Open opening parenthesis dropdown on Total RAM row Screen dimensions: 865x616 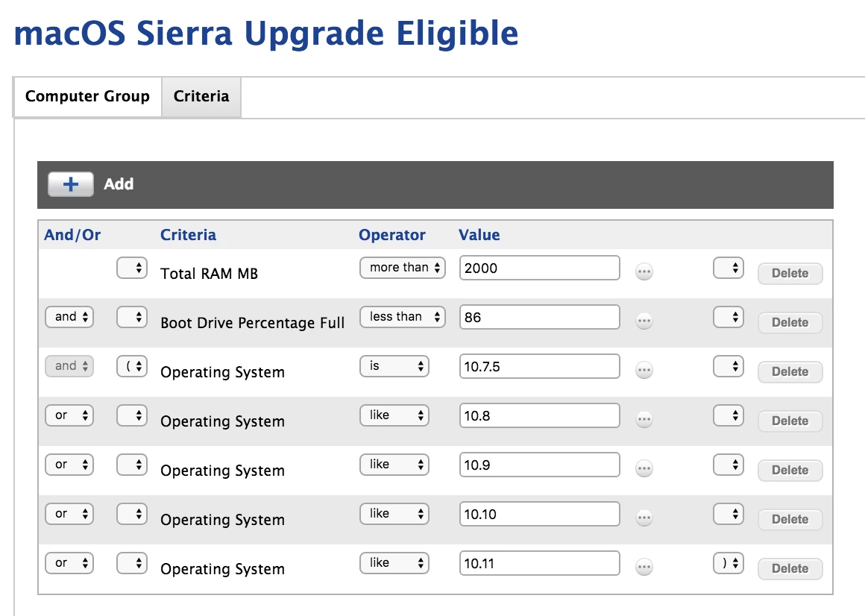pos(132,268)
